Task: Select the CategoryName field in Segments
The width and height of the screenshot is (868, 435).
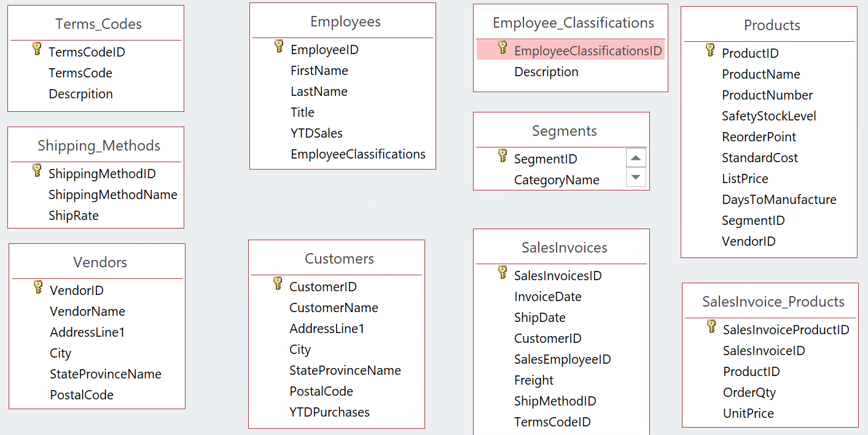Action: (557, 180)
